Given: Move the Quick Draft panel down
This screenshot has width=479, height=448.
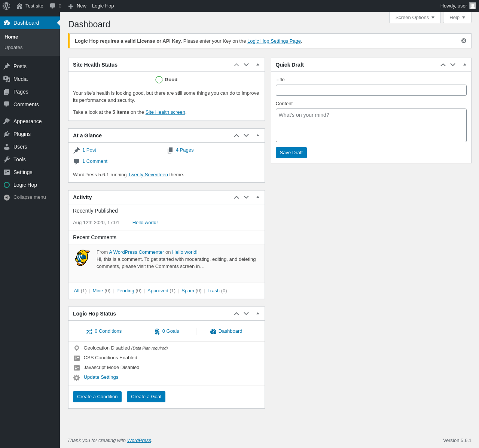Looking at the screenshot, I should point(453,65).
